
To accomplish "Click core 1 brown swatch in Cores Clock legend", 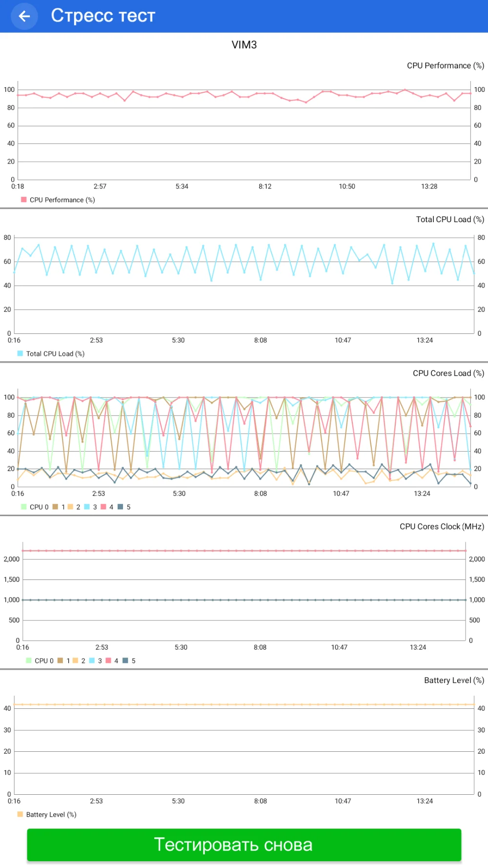I will click(60, 661).
